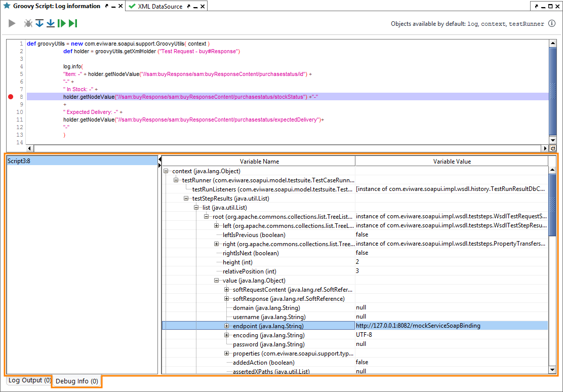Click the magnifier icon below the editor scrollbar
Viewport: 563px width, 392px height.
[x=553, y=148]
